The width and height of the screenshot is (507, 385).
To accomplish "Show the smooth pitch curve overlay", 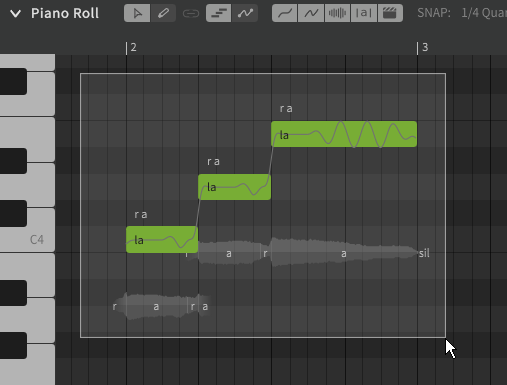I will (285, 13).
